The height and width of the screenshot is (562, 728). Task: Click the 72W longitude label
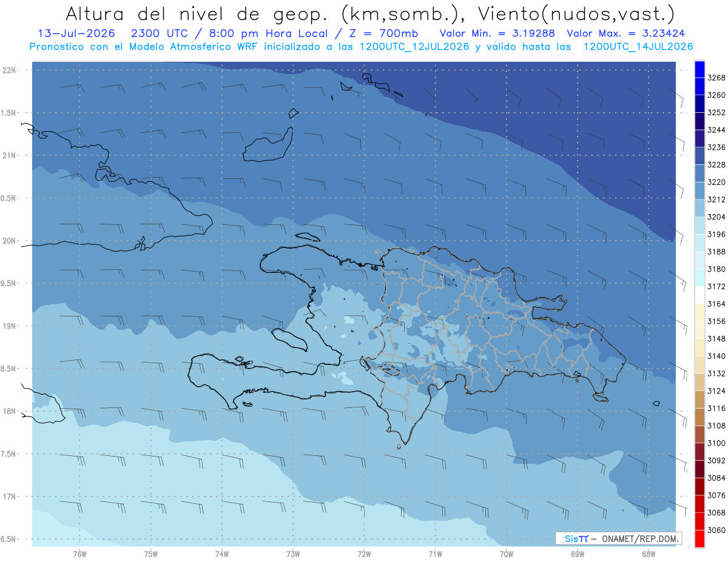click(x=364, y=554)
